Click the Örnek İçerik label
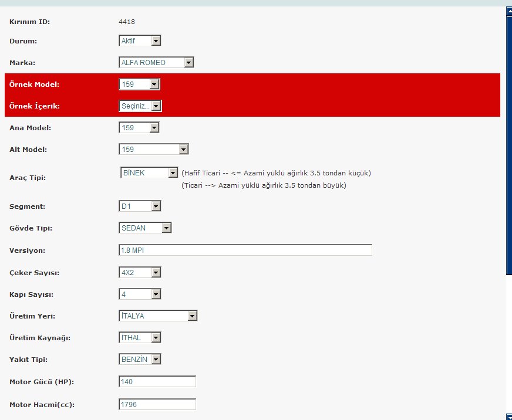 (x=35, y=106)
